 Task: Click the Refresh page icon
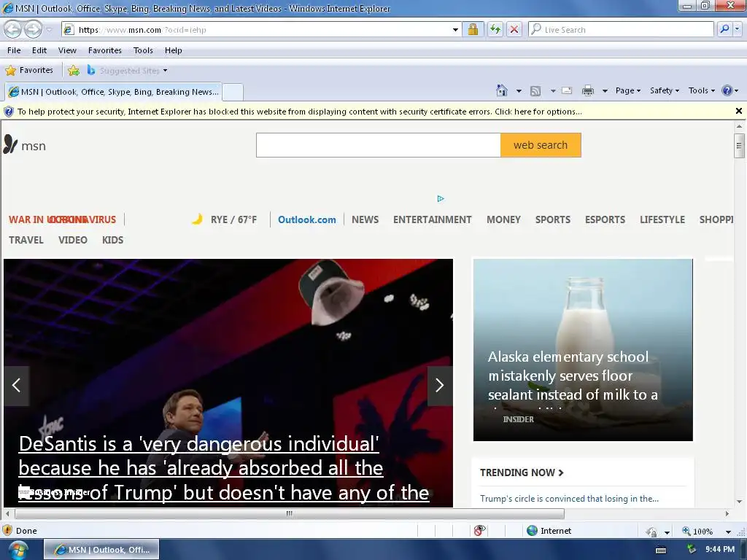click(x=495, y=29)
